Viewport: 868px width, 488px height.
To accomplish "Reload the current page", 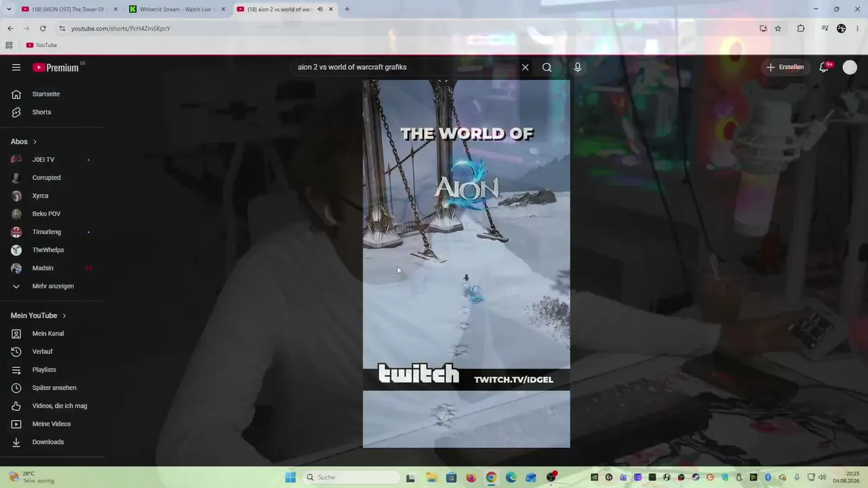I will tap(43, 28).
